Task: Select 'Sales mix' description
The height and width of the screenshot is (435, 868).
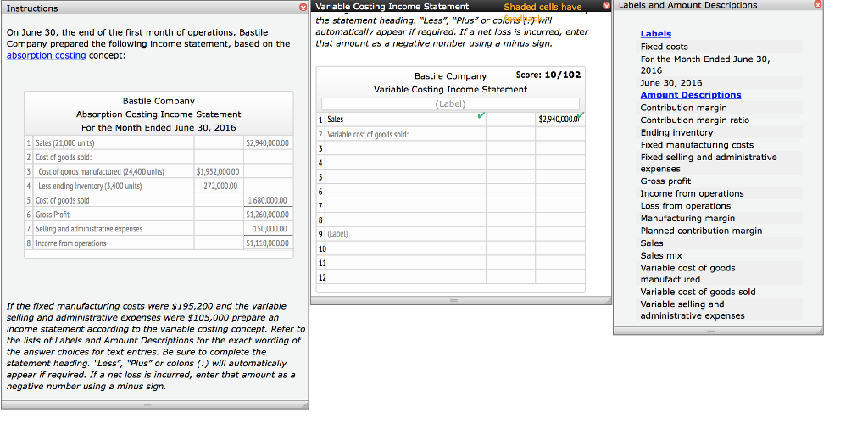Action: pyautogui.click(x=661, y=256)
